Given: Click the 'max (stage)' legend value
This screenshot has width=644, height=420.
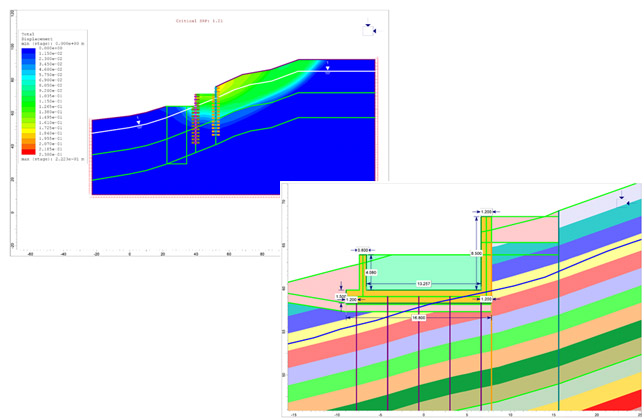Looking at the screenshot, I should coord(53,158).
